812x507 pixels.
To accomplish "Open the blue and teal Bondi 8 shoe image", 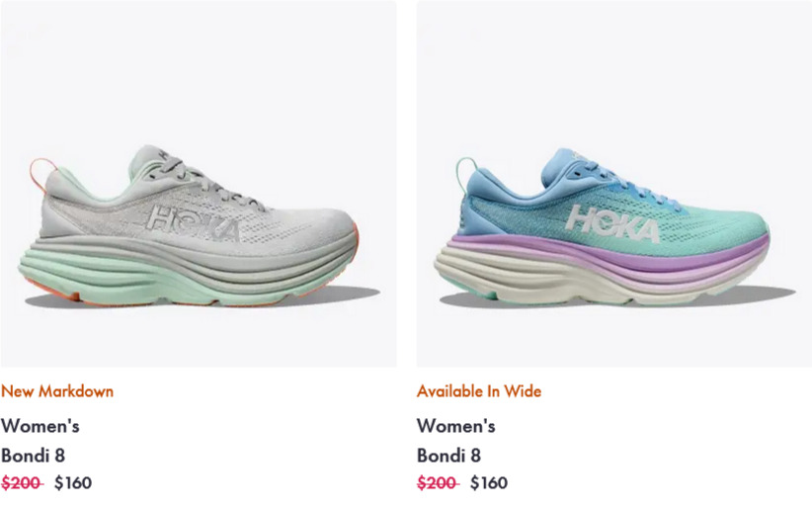I will click(x=614, y=184).
